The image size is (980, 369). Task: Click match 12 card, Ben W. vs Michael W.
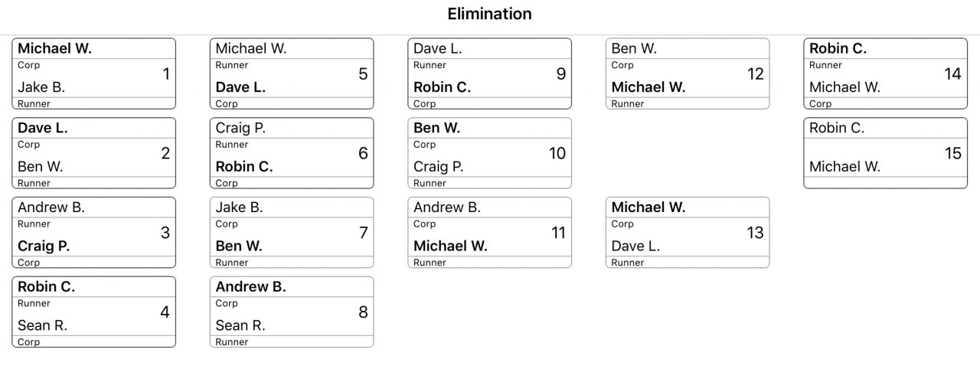pyautogui.click(x=688, y=74)
